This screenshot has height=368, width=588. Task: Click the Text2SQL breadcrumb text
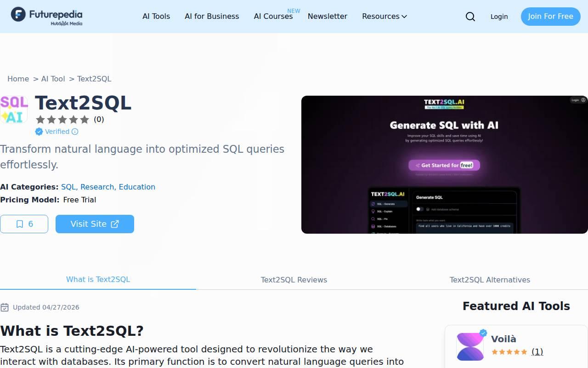point(94,79)
